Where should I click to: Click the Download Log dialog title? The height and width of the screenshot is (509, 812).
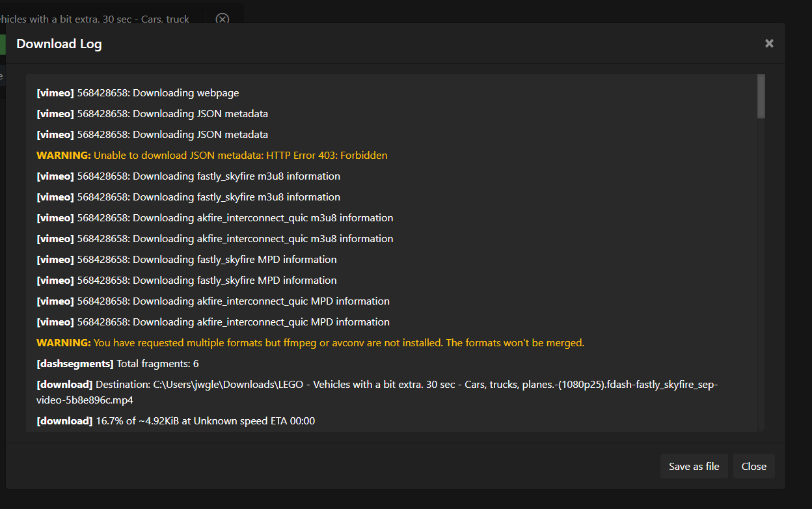[59, 44]
